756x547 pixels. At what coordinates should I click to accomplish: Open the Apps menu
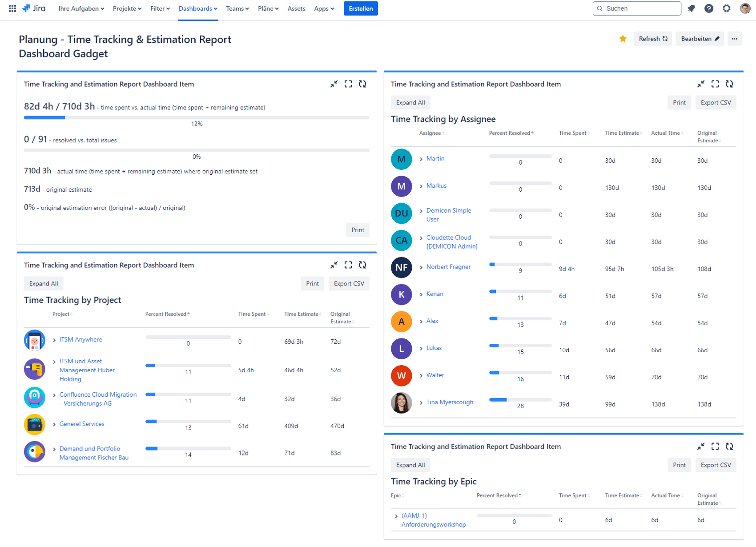coord(324,8)
